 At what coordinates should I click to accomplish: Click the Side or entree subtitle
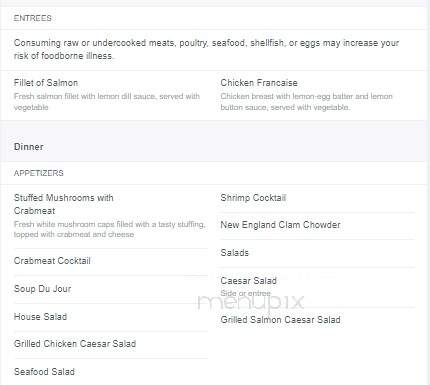[246, 293]
